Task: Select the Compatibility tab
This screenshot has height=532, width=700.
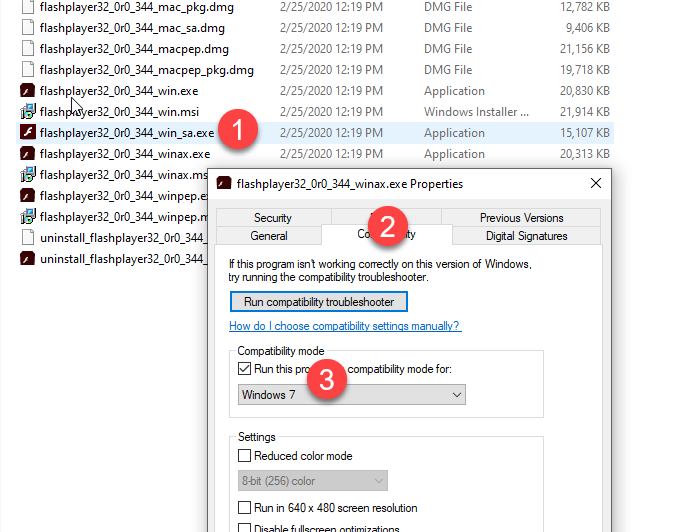Action: [x=387, y=234]
